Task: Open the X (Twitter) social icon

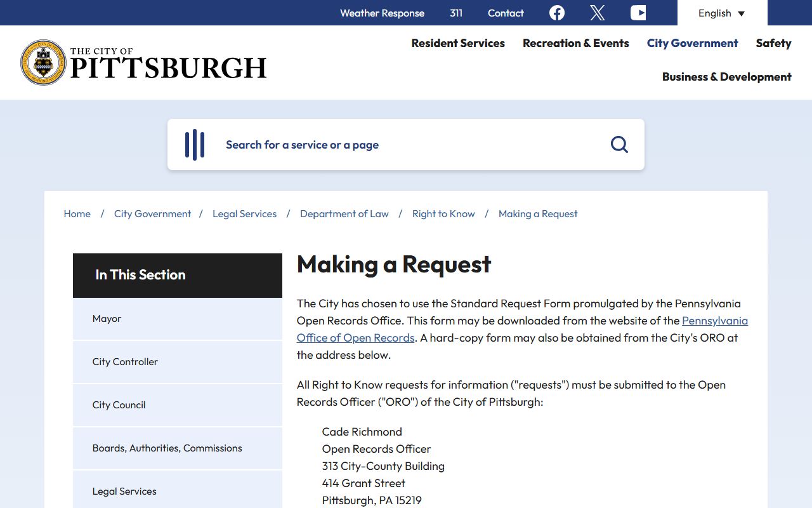Action: click(597, 13)
